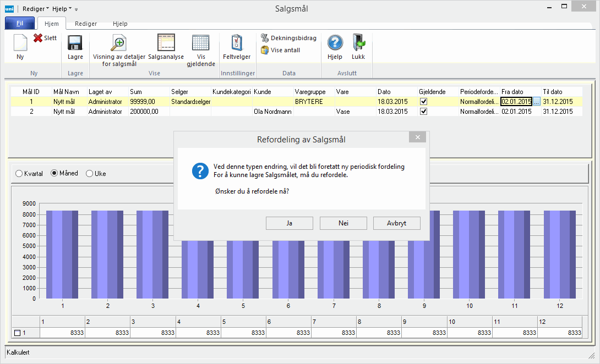Click the Vise antall icon
The height and width of the screenshot is (364, 600).
tap(265, 50)
